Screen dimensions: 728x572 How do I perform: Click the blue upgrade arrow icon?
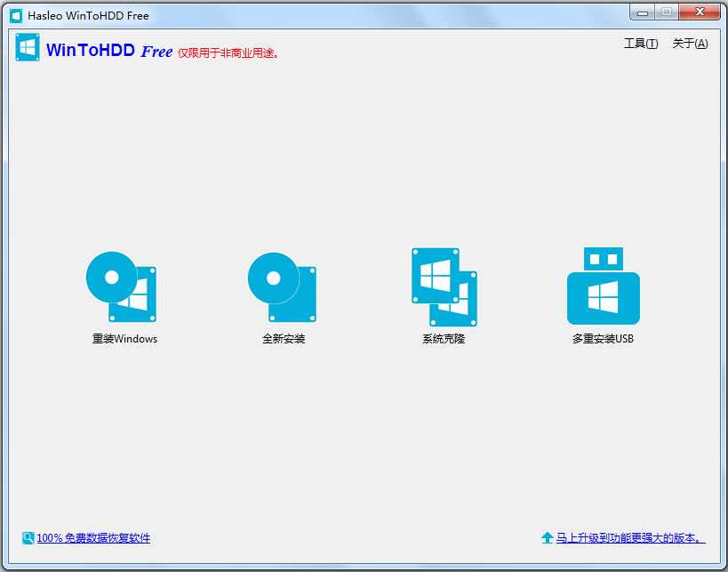[548, 538]
